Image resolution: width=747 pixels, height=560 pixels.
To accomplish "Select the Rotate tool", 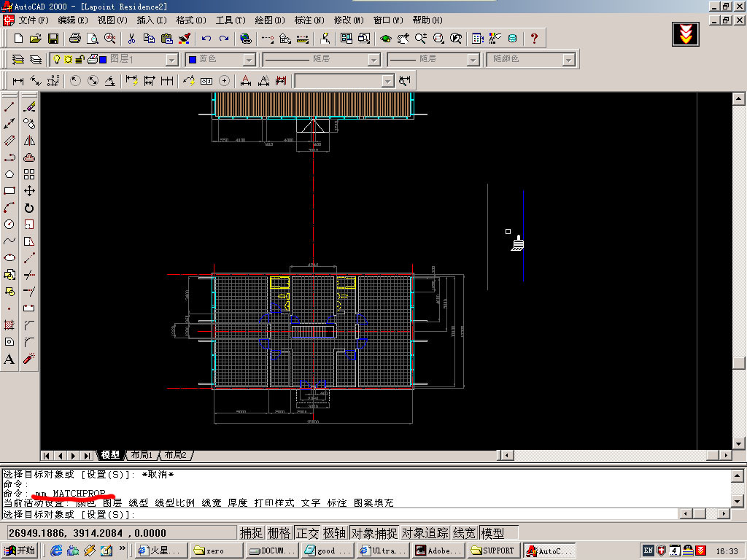I will point(29,208).
